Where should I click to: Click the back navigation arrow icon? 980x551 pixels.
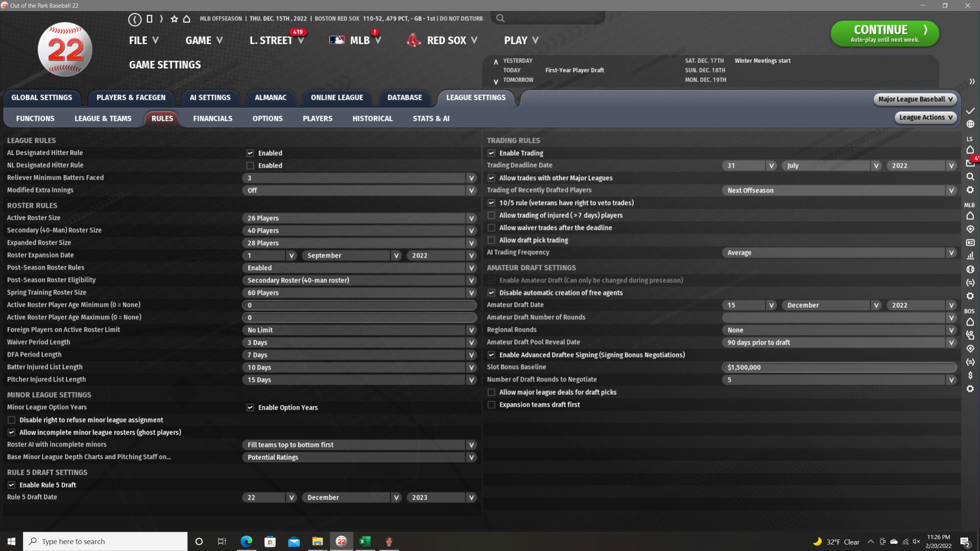coord(135,19)
